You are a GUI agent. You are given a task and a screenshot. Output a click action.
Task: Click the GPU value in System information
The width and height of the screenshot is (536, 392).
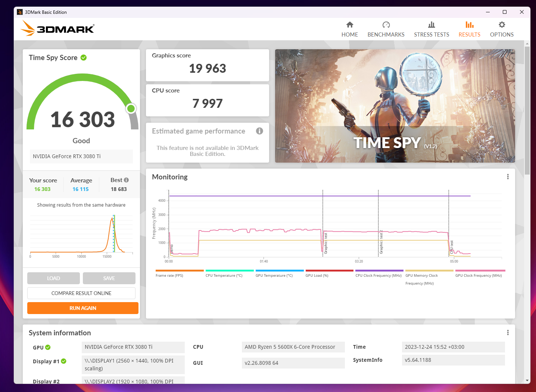tap(133, 347)
